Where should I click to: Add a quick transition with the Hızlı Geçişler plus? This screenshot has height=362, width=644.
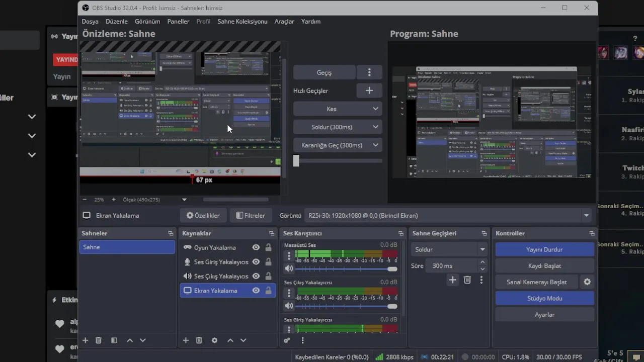[x=369, y=90]
